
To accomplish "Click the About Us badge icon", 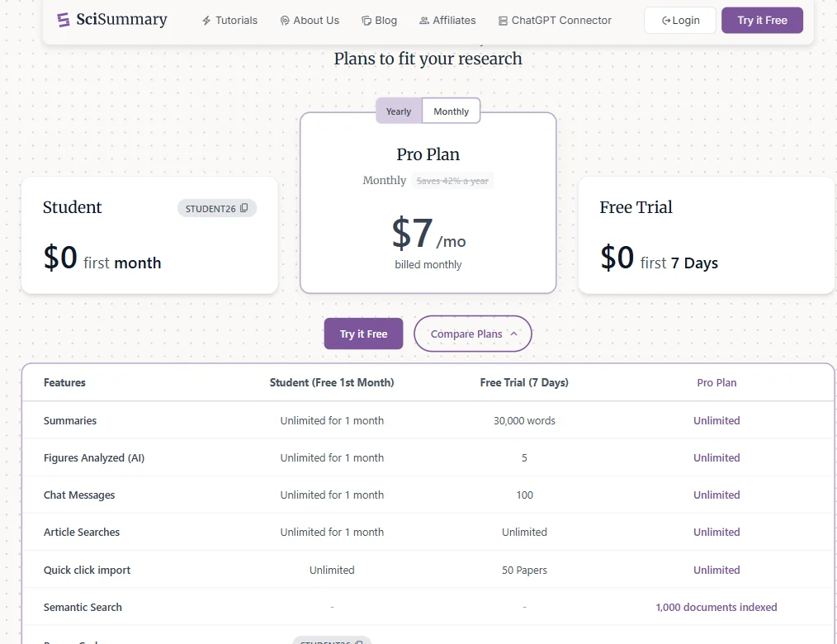I will [285, 21].
